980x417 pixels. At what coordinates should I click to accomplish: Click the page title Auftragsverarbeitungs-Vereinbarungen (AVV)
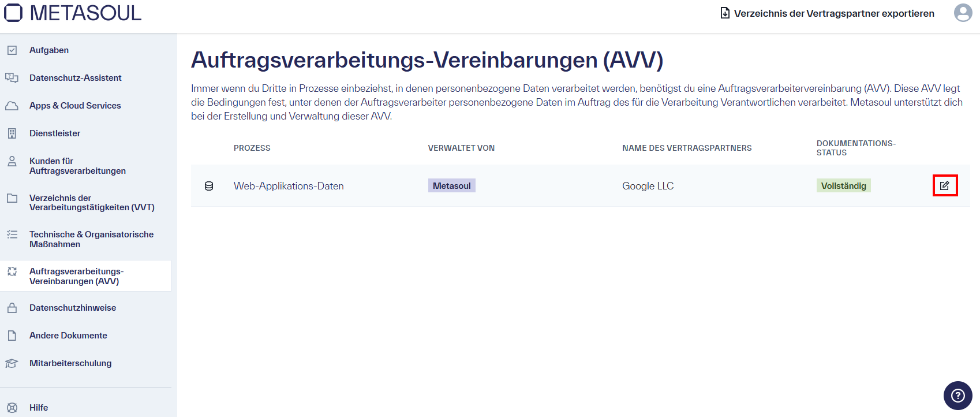pos(427,59)
